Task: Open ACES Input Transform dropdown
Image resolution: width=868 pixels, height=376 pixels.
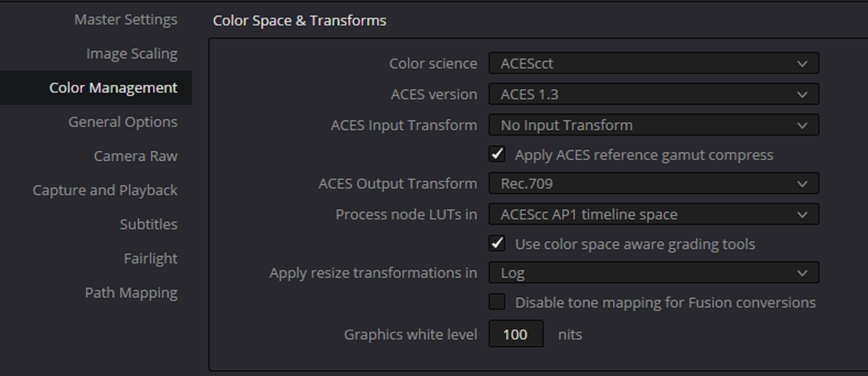Action: [x=654, y=125]
